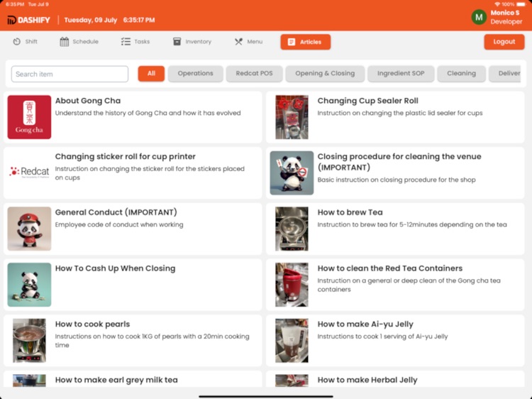The height and width of the screenshot is (399, 532).
Task: Switch to the Schedule tab
Action: coord(79,41)
